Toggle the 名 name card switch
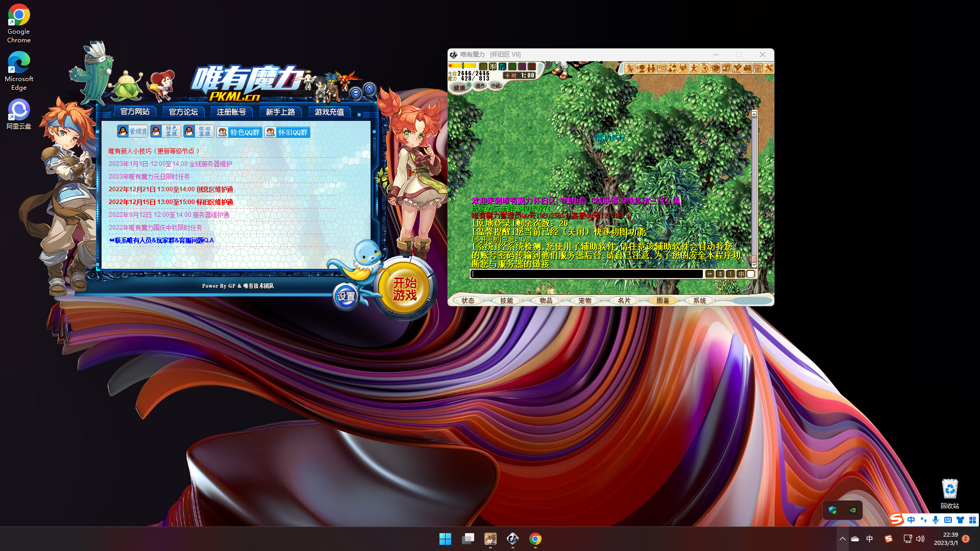This screenshot has width=980, height=551. pos(512,66)
